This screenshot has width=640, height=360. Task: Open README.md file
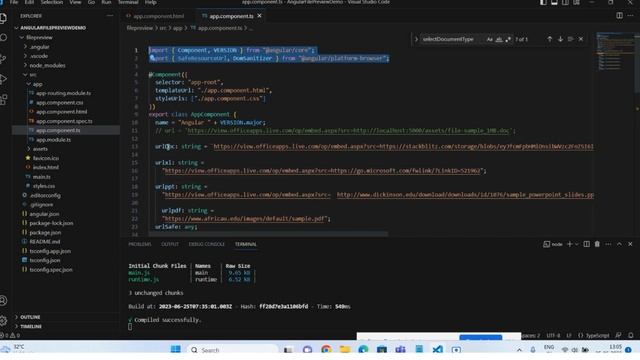point(44,242)
